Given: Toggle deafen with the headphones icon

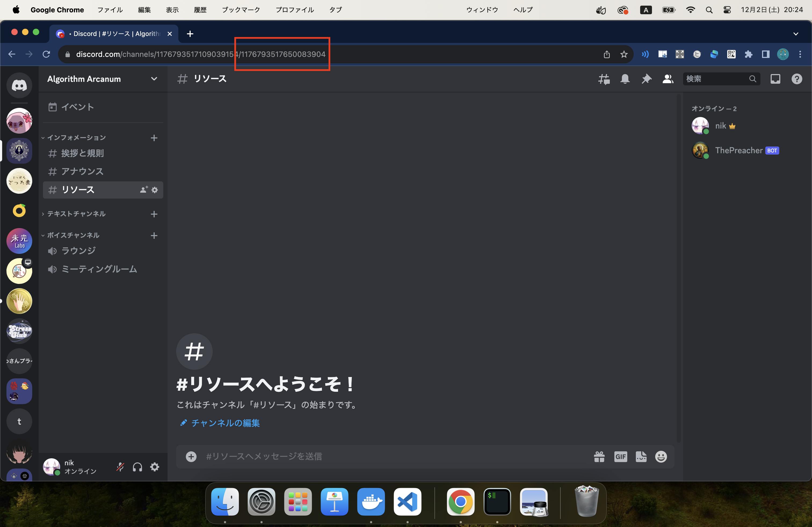Looking at the screenshot, I should click(137, 467).
